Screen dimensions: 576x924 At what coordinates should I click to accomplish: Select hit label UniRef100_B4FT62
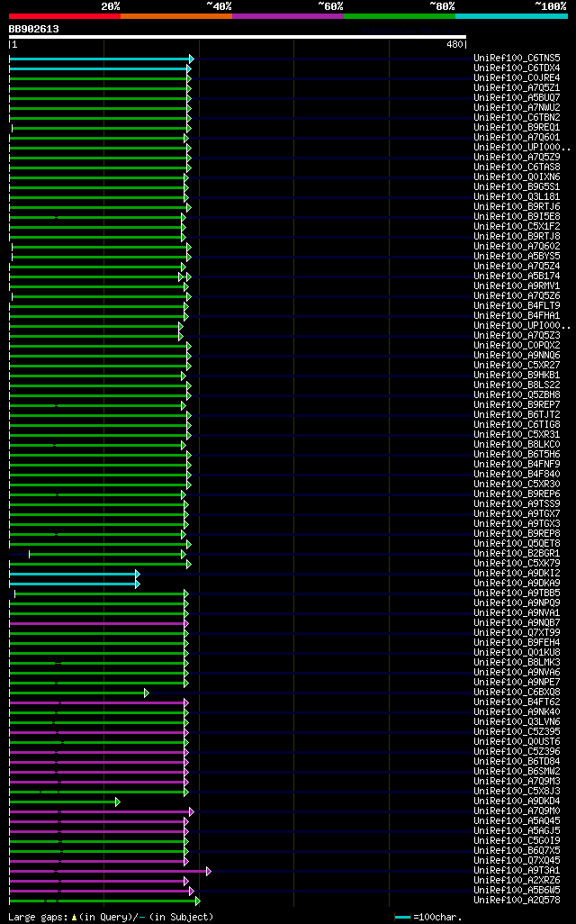517,702
